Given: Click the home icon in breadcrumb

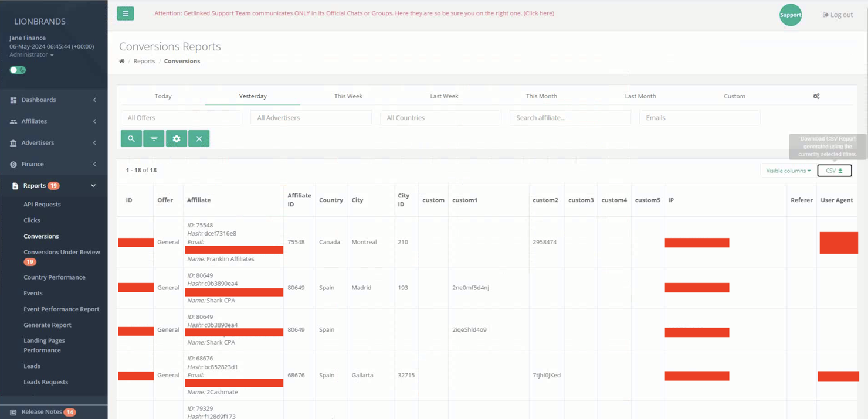Looking at the screenshot, I should (x=122, y=61).
